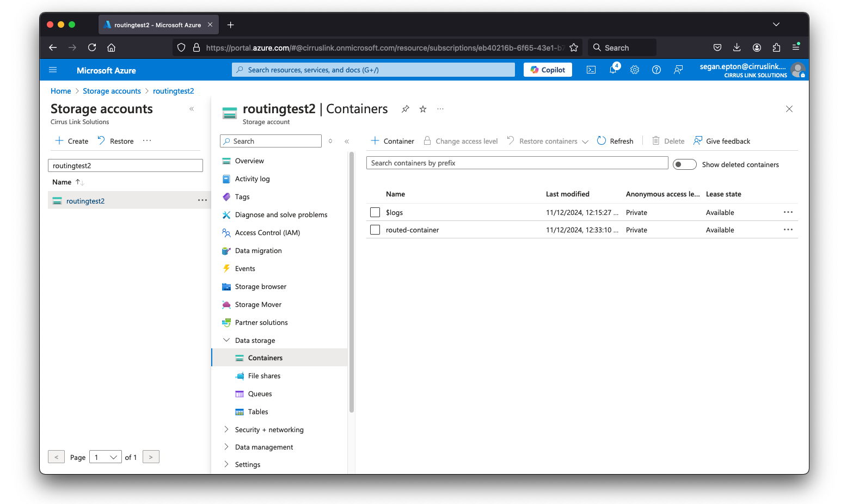Toggle Show deleted containers switch
The height and width of the screenshot is (504, 853).
tap(684, 164)
